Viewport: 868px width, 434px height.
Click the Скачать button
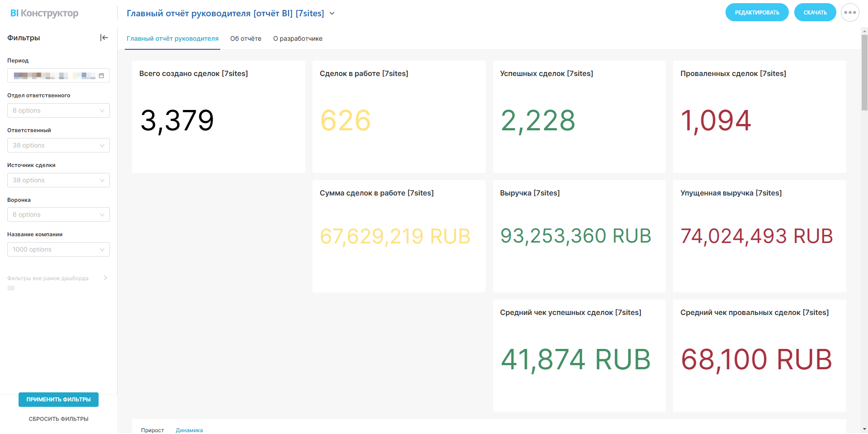click(x=815, y=13)
